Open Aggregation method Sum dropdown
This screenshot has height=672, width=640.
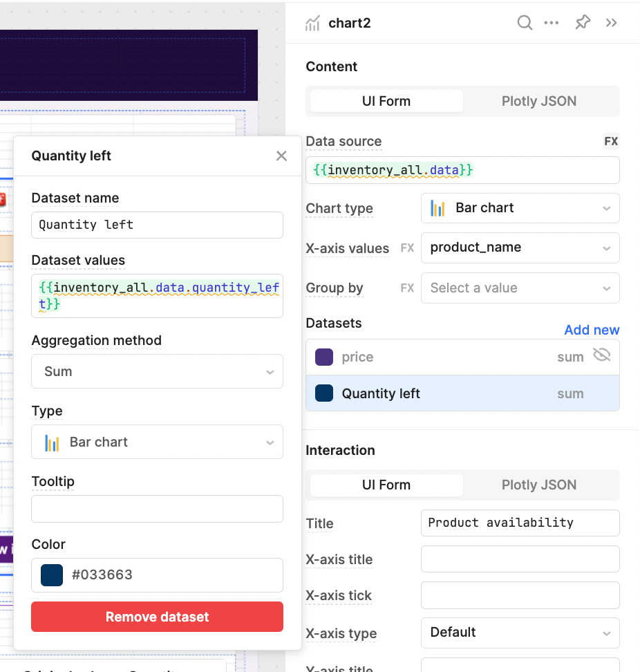(x=157, y=371)
